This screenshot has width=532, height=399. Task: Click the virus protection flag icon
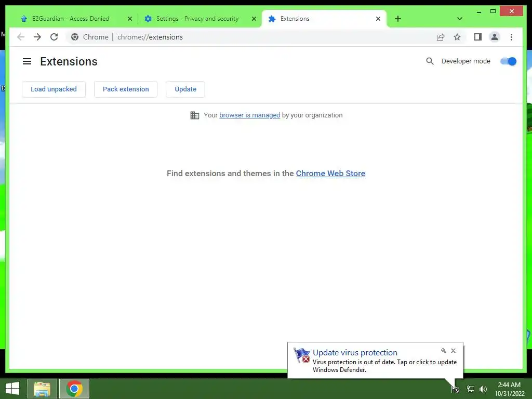[302, 355]
